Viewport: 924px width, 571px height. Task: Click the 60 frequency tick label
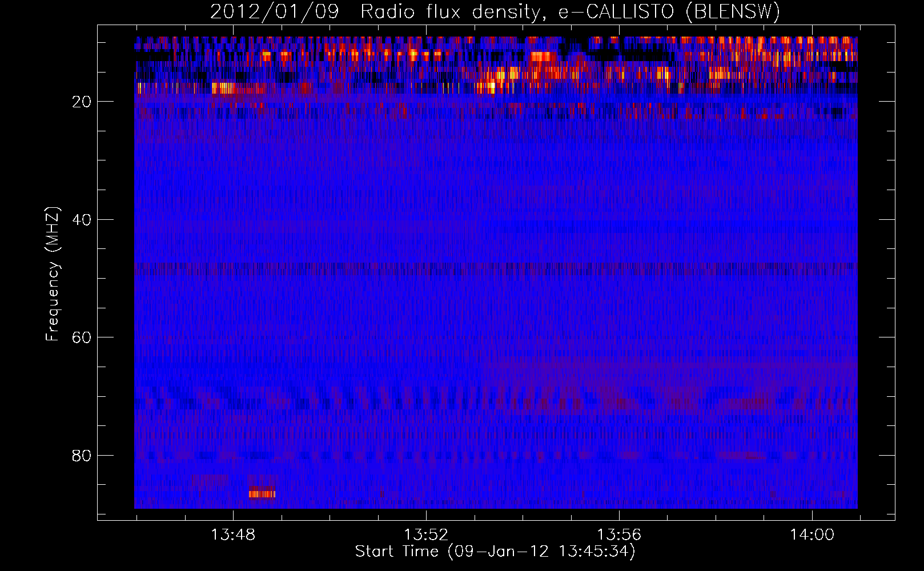(x=82, y=337)
